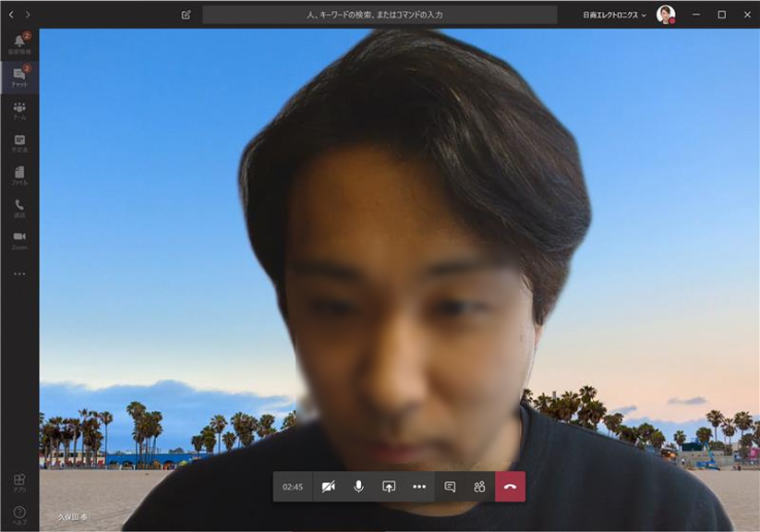Click the search or command input box
The image size is (760, 532).
(380, 15)
